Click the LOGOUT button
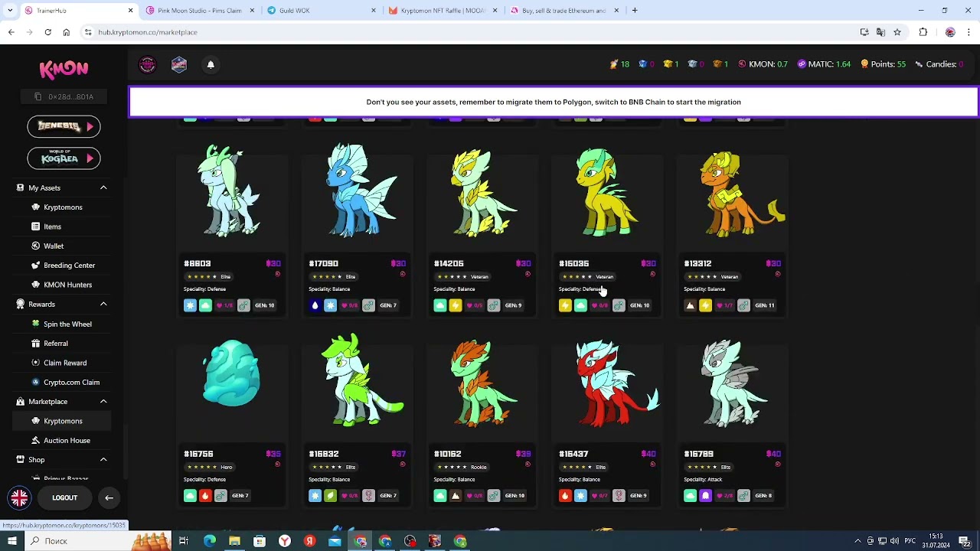Viewport: 980px width, 551px height. point(64,498)
